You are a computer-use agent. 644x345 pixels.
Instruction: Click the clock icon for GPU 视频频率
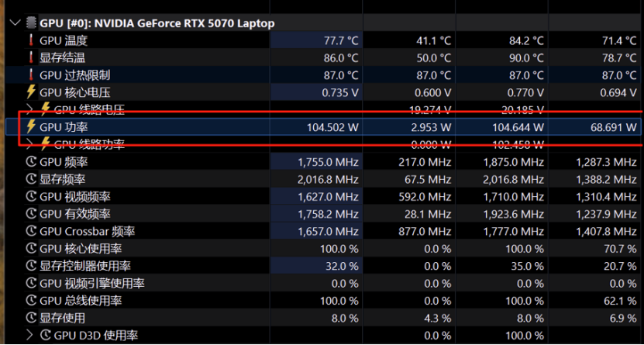point(31,196)
